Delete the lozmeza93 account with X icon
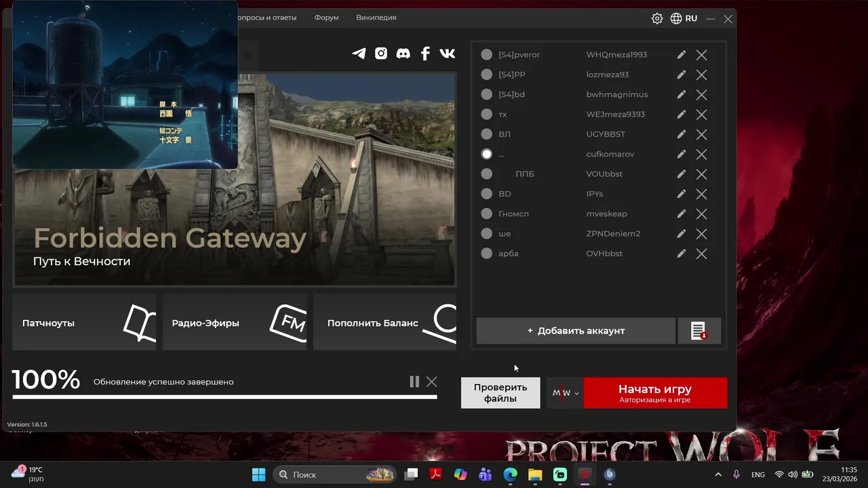This screenshot has height=488, width=868. pos(702,75)
